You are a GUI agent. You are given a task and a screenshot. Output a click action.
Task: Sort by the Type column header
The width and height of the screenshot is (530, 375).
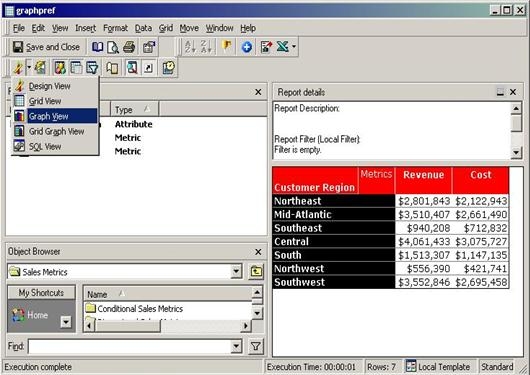[135, 110]
